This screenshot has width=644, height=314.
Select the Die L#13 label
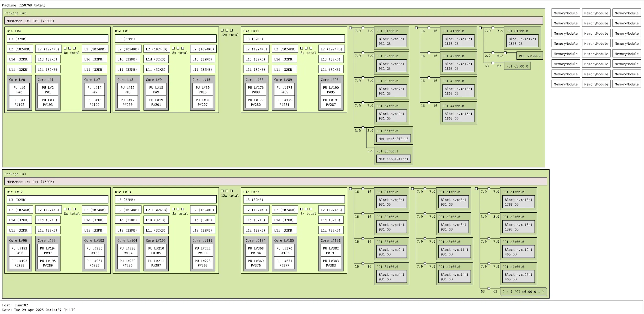[123, 192]
